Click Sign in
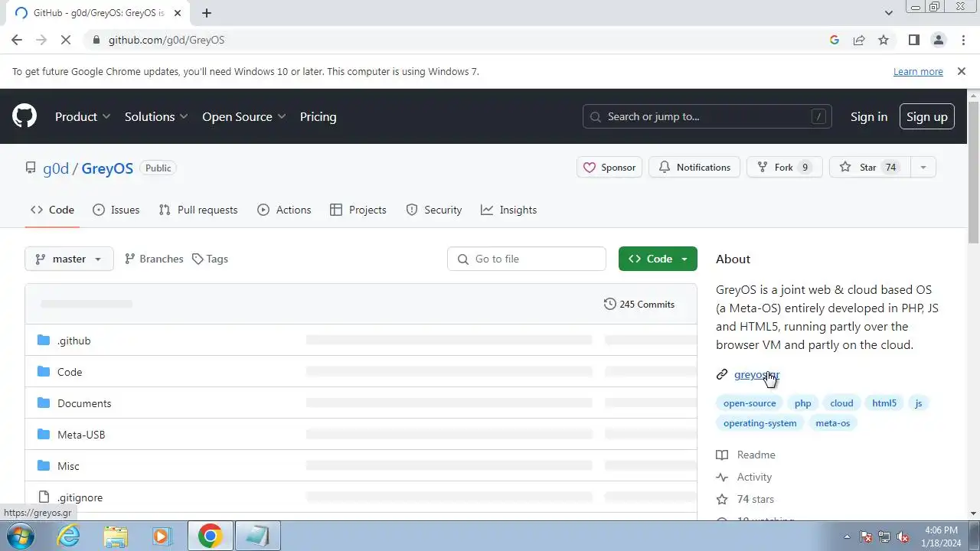 pyautogui.click(x=869, y=116)
